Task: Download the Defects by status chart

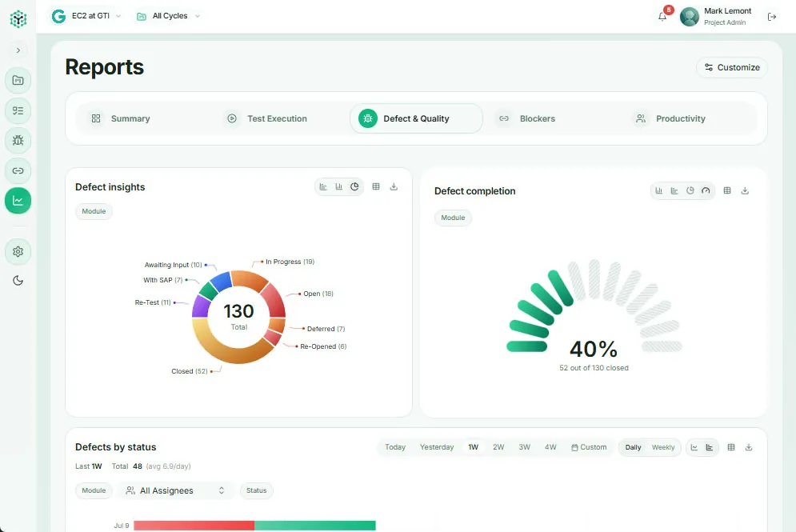Action: tap(749, 447)
